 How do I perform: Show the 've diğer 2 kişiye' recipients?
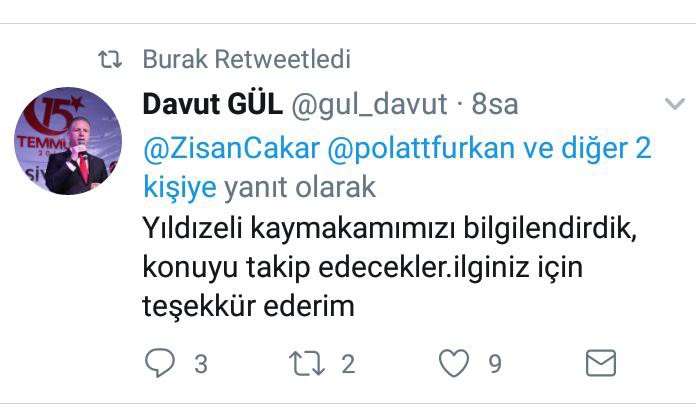tap(397, 167)
